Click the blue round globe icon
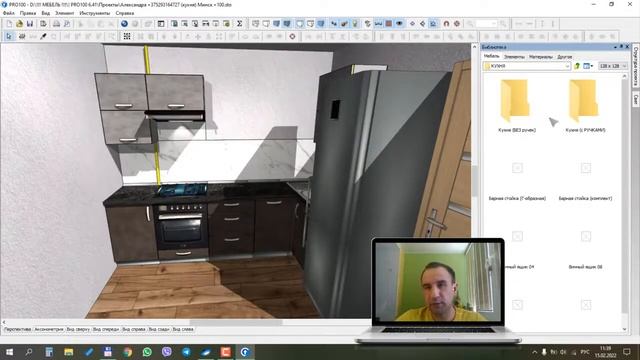 [124, 24]
